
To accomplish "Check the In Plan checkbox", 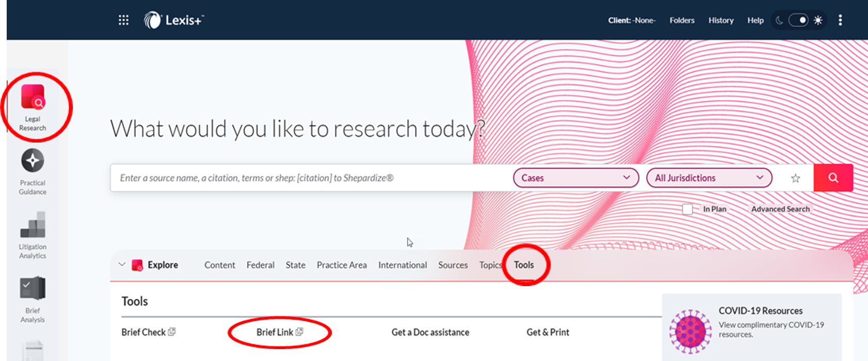I will (x=687, y=209).
